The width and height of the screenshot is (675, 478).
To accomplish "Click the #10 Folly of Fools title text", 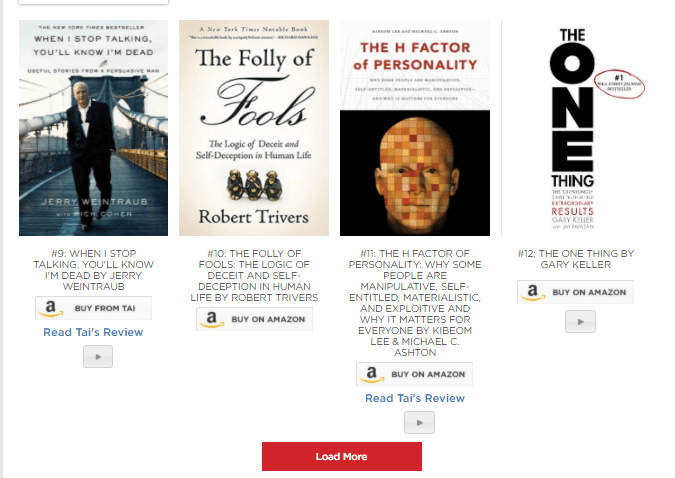I will [x=254, y=276].
